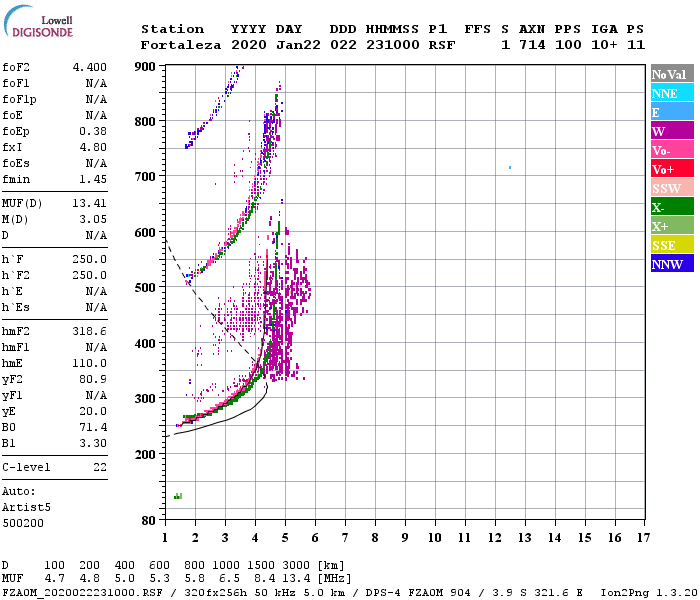Click the Ion2Png 1.3.20 version text

click(649, 592)
